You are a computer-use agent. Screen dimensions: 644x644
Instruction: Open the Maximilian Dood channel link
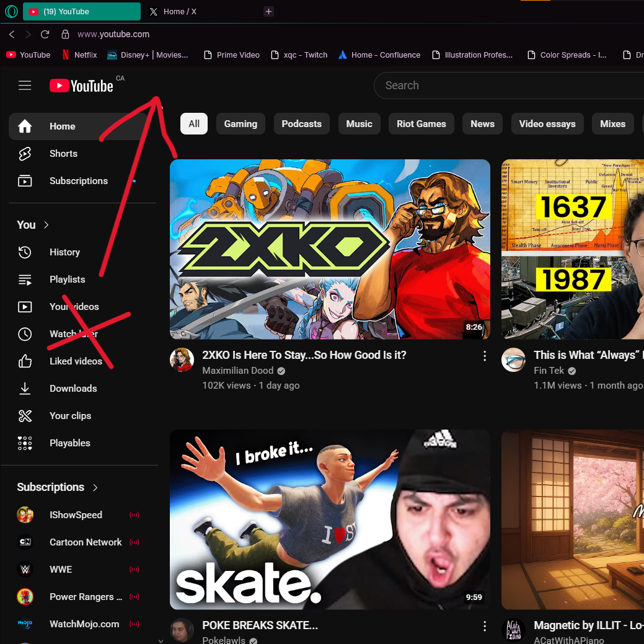tap(237, 371)
